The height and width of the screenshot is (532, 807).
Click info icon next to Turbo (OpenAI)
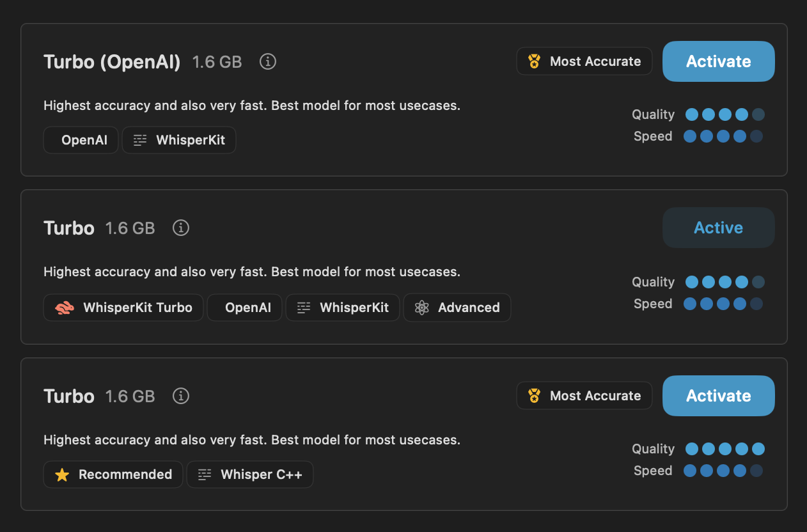click(268, 61)
